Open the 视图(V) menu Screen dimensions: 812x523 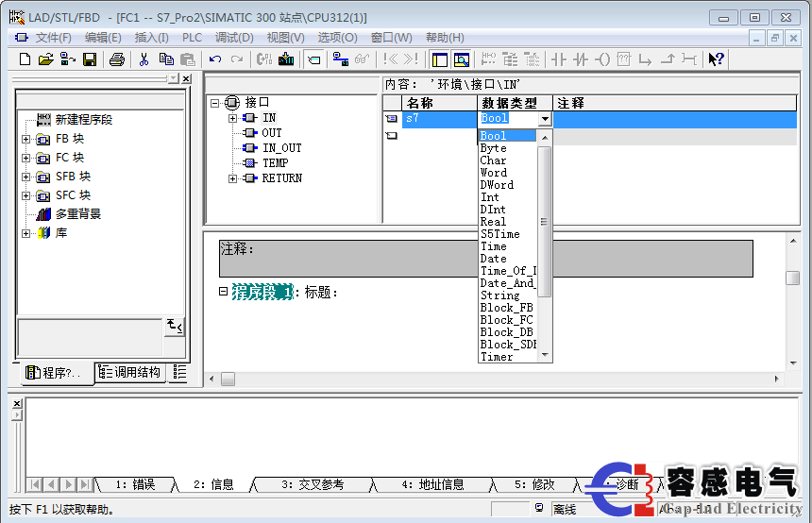pos(285,38)
